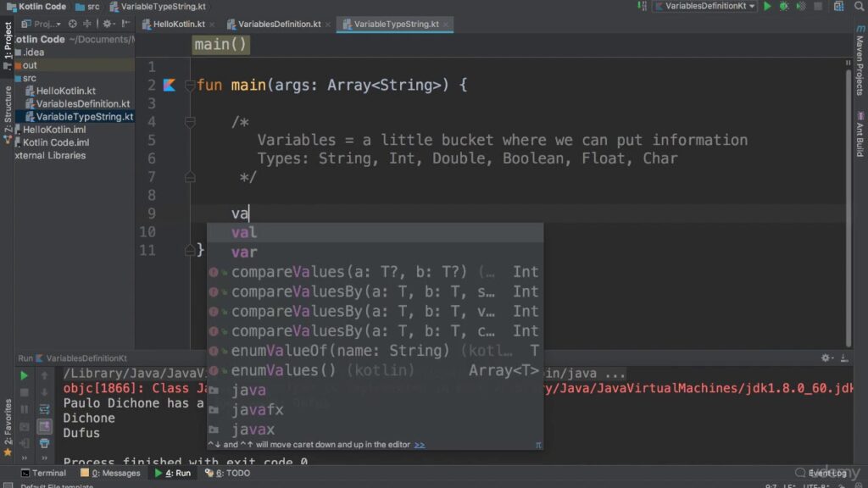Click the main() breadcrumb above editor

tap(221, 45)
